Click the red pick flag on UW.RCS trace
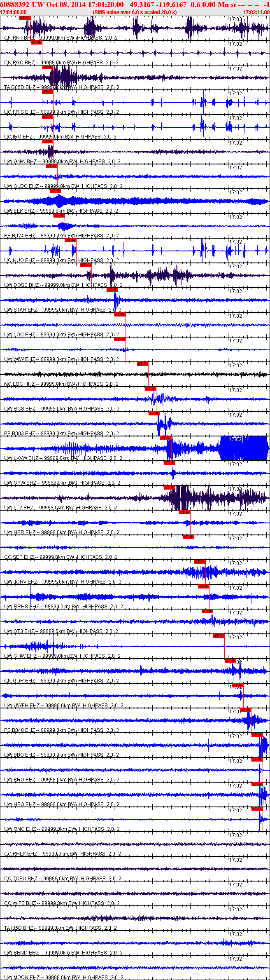 pyautogui.click(x=150, y=389)
